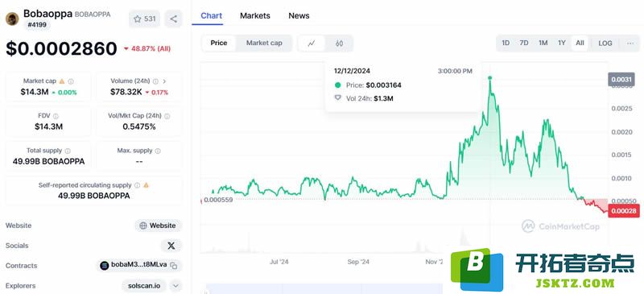Viewport: 644px width, 294px height.
Task: Expand the explorers dropdown chevron
Action: [175, 285]
